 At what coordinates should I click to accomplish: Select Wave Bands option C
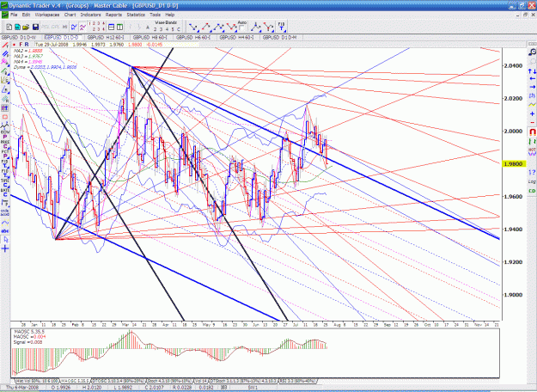tap(179, 29)
